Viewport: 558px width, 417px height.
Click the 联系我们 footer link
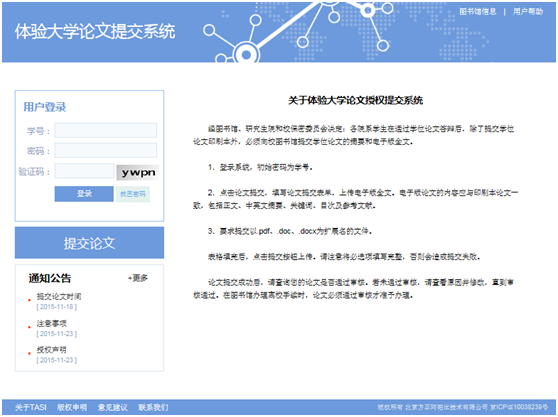pos(153,407)
